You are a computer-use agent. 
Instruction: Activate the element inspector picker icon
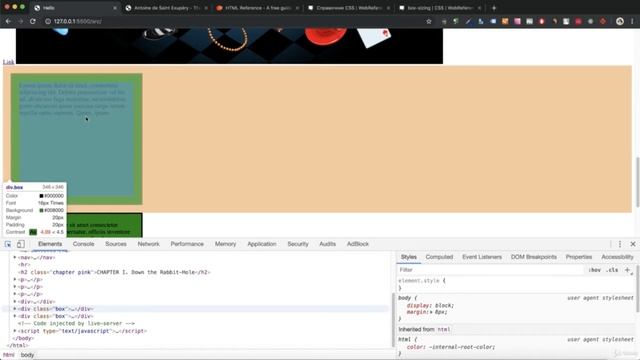pyautogui.click(x=8, y=244)
